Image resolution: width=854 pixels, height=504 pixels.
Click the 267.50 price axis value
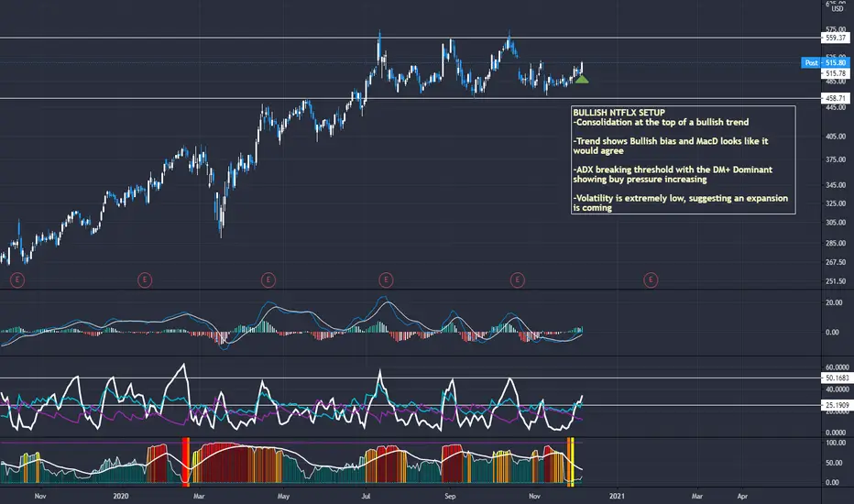pyautogui.click(x=836, y=262)
